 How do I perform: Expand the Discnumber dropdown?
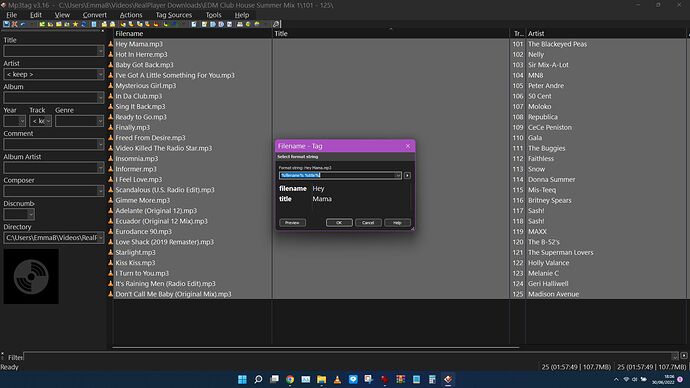(30, 214)
